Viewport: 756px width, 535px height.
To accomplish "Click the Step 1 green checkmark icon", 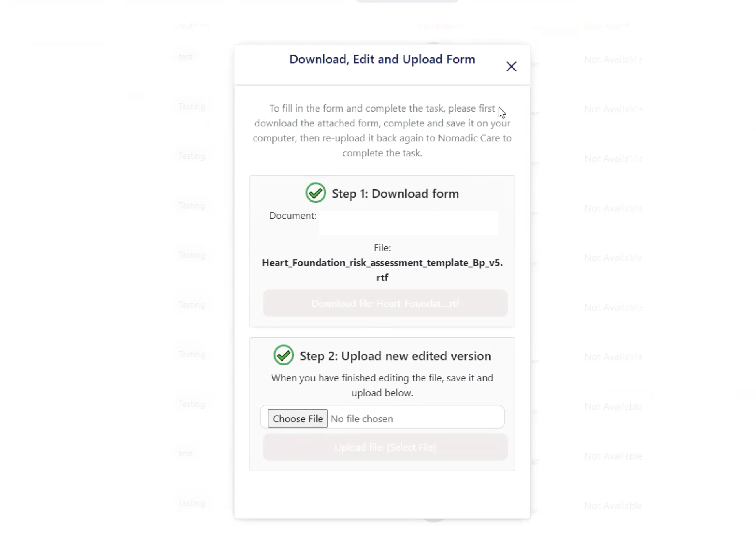I will (316, 193).
